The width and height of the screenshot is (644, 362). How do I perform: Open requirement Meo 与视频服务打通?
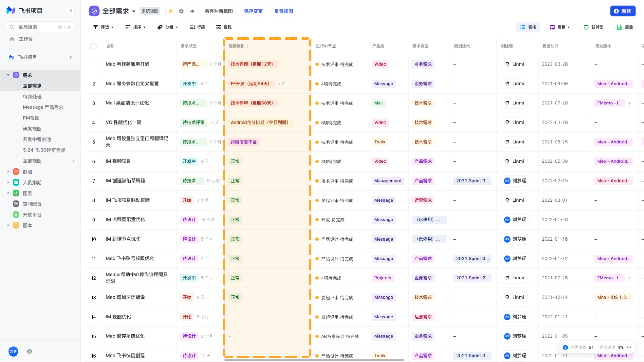point(128,64)
